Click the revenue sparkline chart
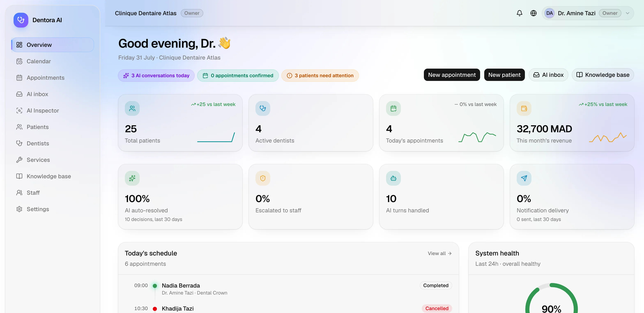The width and height of the screenshot is (644, 313). (608, 137)
